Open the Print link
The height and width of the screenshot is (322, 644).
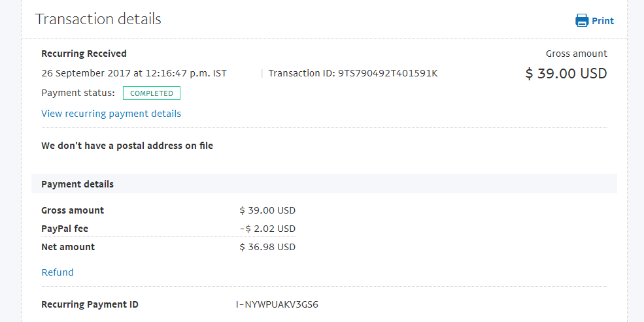coord(603,21)
